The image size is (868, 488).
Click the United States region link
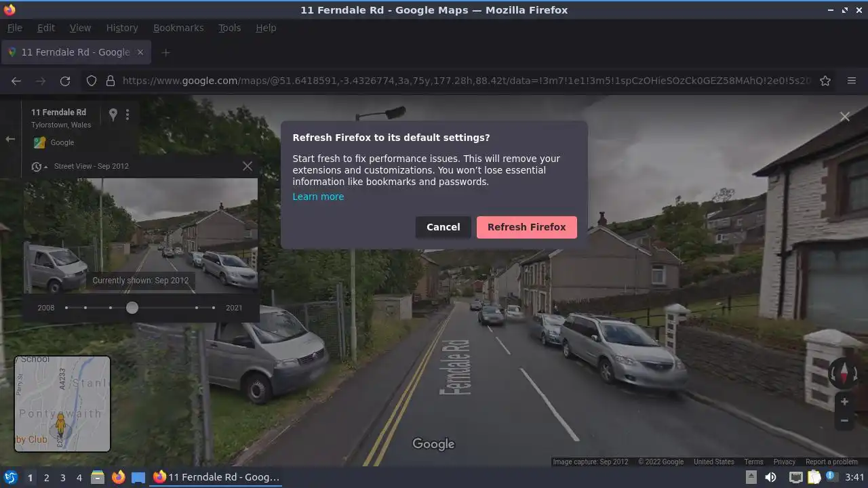[x=713, y=462]
